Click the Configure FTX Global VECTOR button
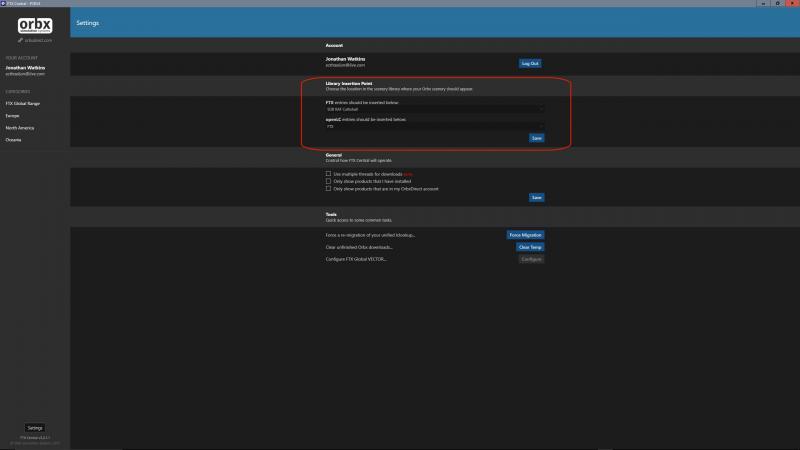The height and width of the screenshot is (450, 800). coord(531,259)
